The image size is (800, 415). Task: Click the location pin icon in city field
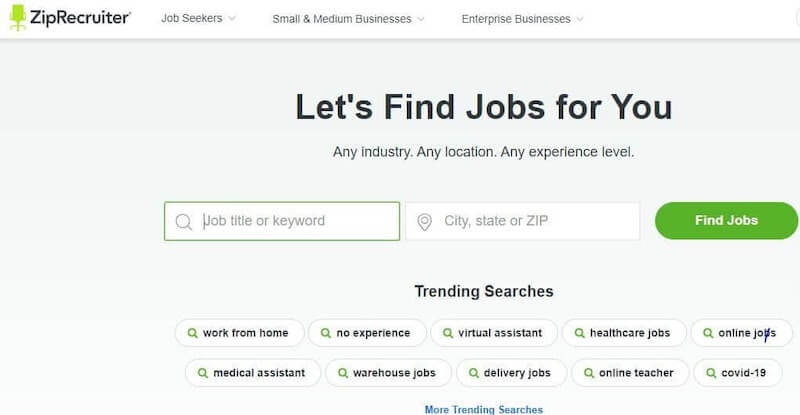pyautogui.click(x=424, y=222)
